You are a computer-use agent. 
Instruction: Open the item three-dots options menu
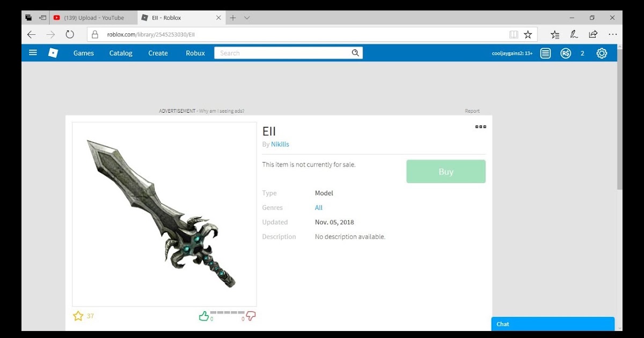480,127
